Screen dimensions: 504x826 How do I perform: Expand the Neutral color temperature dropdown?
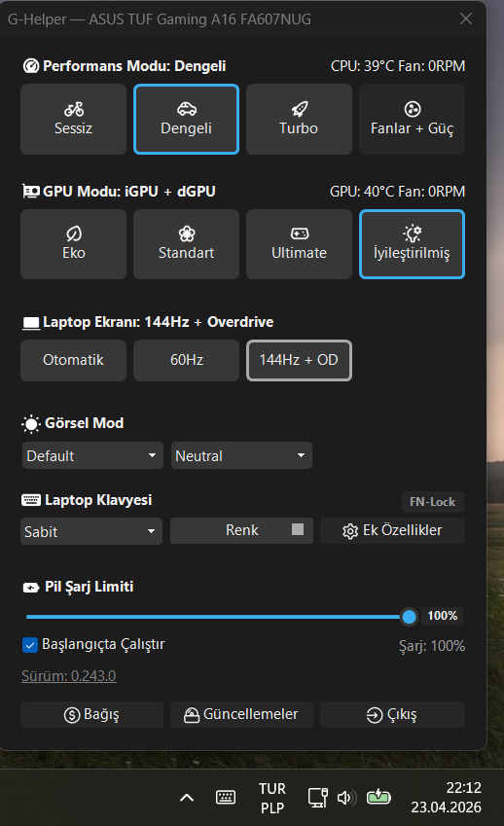[241, 455]
